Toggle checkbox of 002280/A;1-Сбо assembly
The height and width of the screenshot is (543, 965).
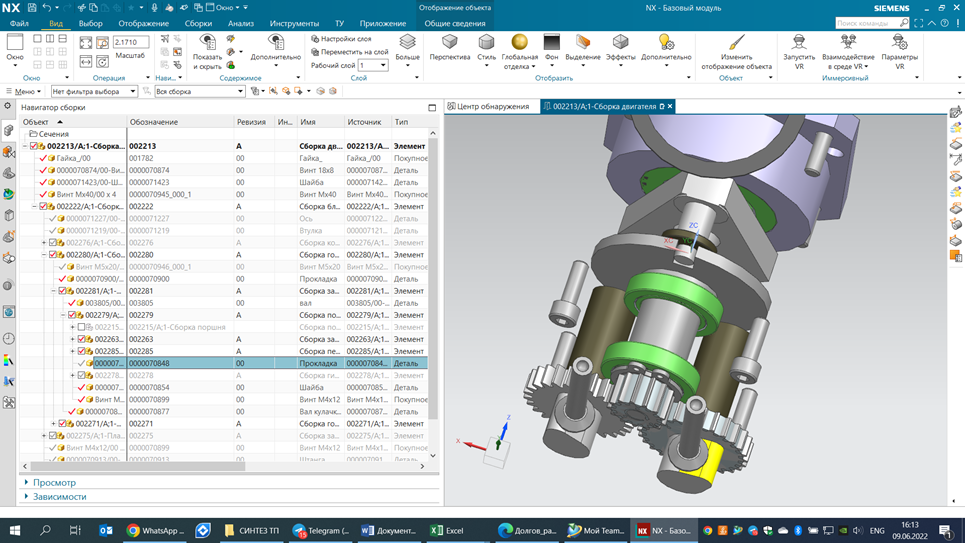[53, 254]
